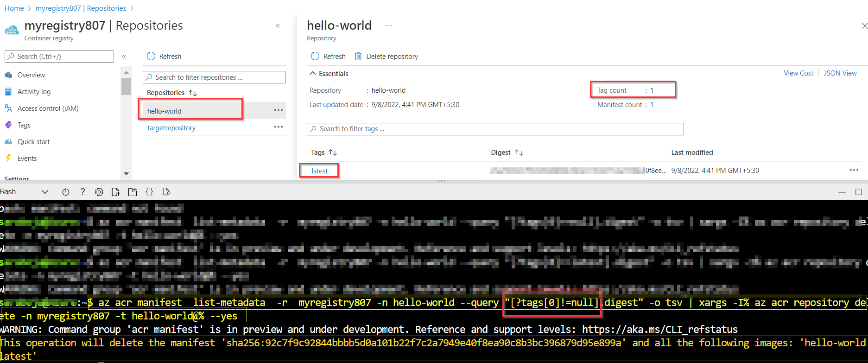Image resolution: width=868 pixels, height=363 pixels.
Task: Select the targetrepository repository
Action: (x=171, y=128)
